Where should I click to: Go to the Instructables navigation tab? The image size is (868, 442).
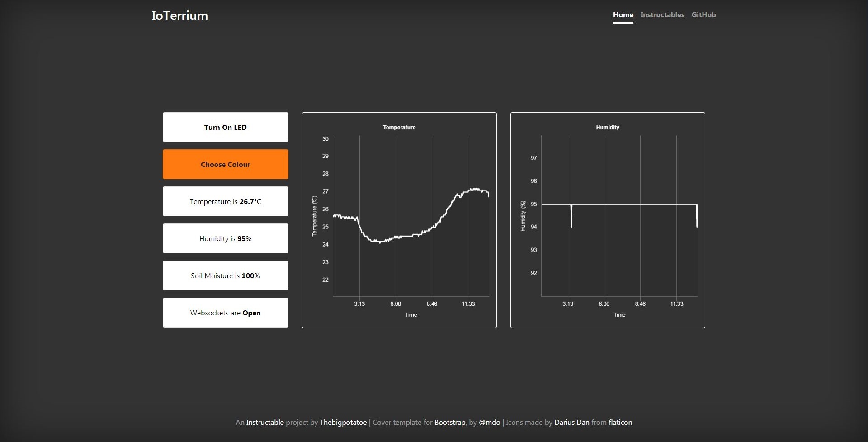[662, 15]
